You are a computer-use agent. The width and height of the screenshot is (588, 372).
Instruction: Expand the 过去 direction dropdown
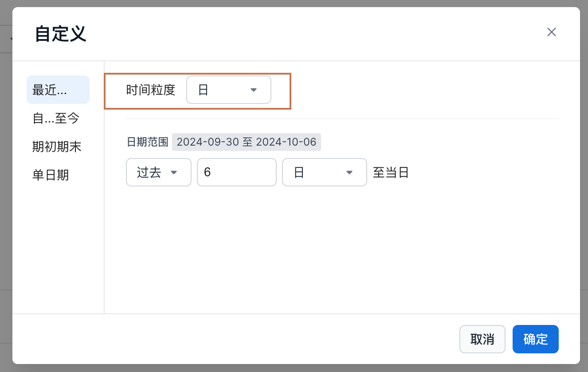[x=158, y=172]
